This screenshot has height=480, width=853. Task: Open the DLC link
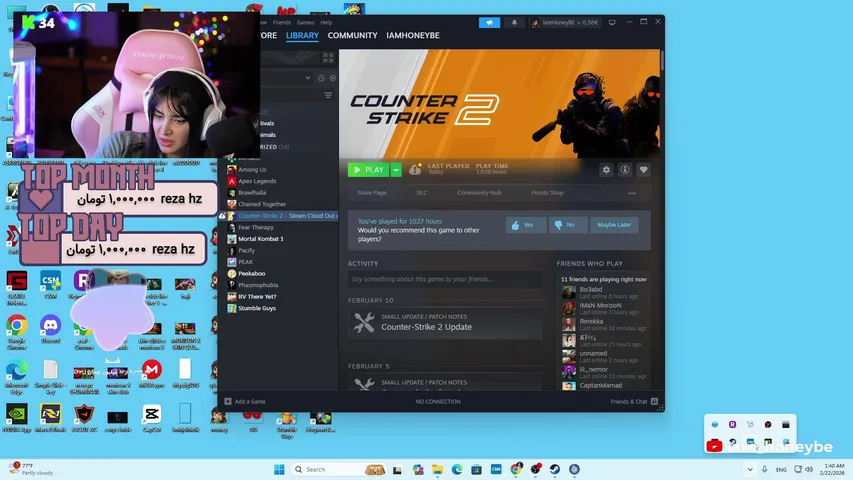(x=422, y=193)
